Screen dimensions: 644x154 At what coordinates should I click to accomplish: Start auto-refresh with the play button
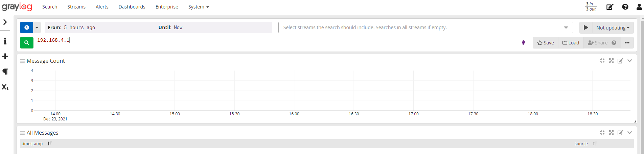coord(586,27)
